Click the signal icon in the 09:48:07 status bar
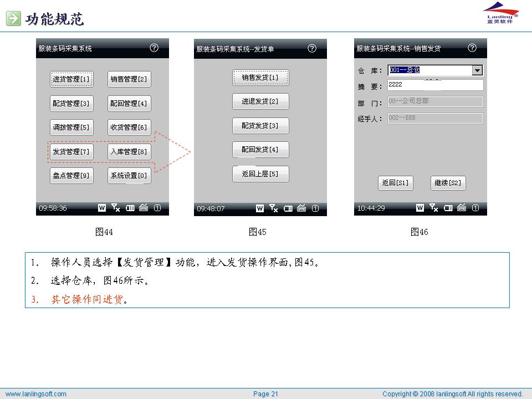The width and height of the screenshot is (532, 399). point(273,208)
